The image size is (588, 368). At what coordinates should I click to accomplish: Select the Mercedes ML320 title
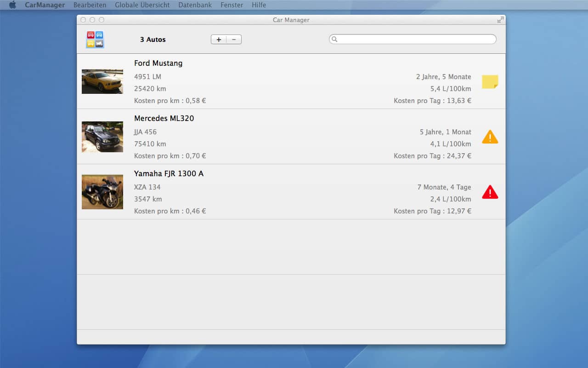coord(164,118)
